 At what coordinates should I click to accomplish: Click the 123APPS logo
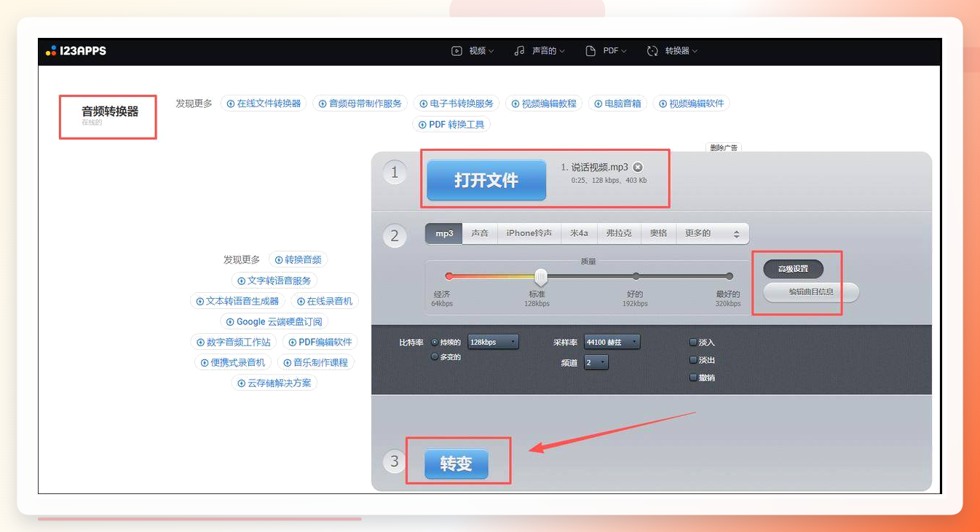[76, 51]
